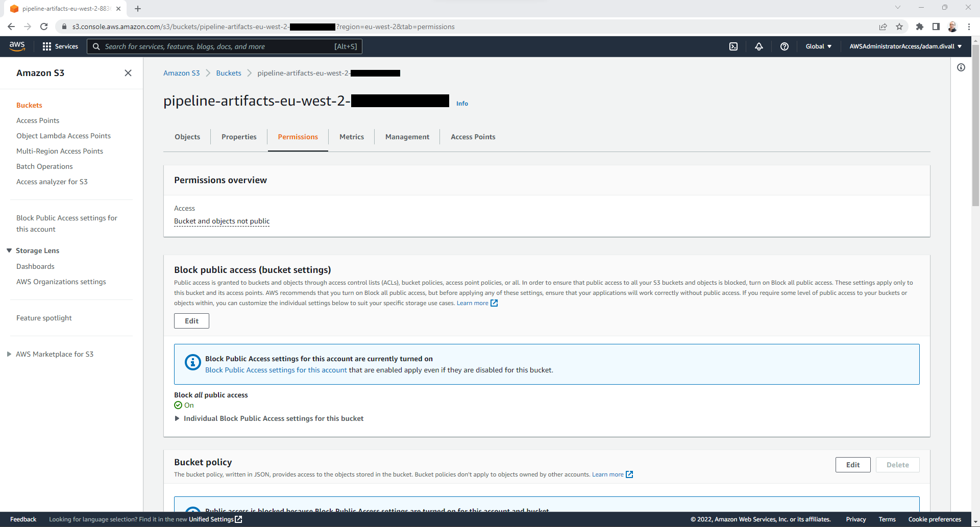Open the tab search chevron in title bar

898,8
